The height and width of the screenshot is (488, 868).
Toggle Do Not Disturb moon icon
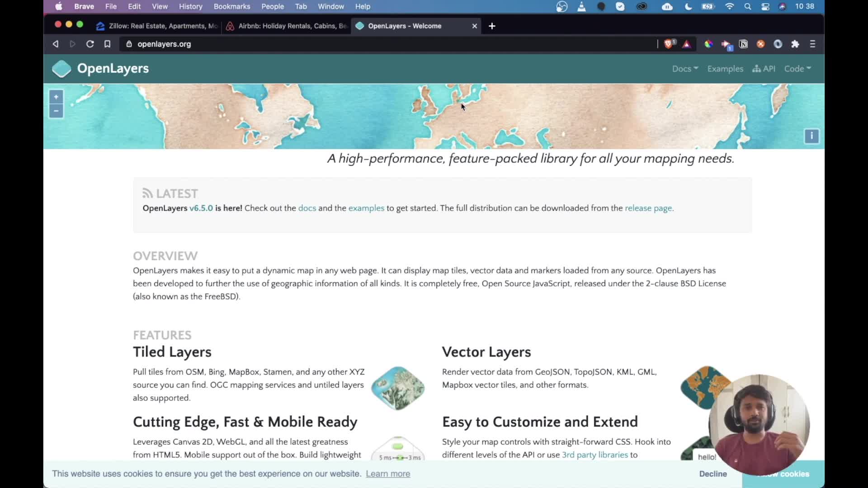point(688,7)
